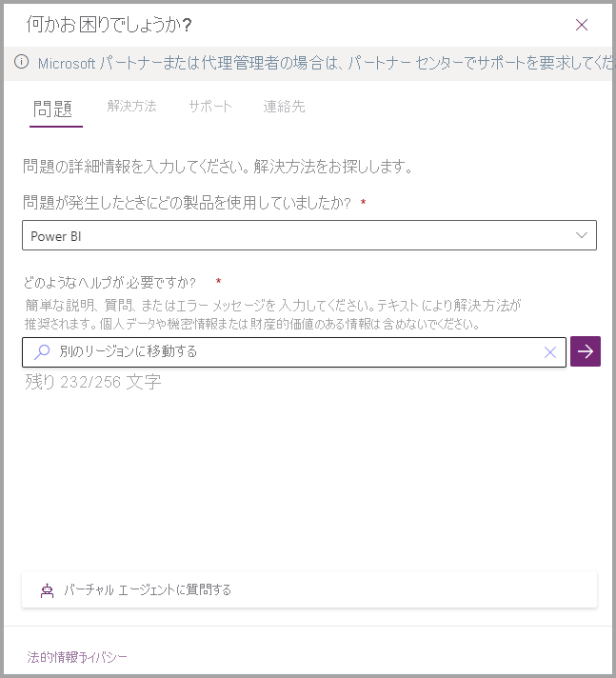Click the search magnifier icon
The width and height of the screenshot is (616, 678).
42,352
